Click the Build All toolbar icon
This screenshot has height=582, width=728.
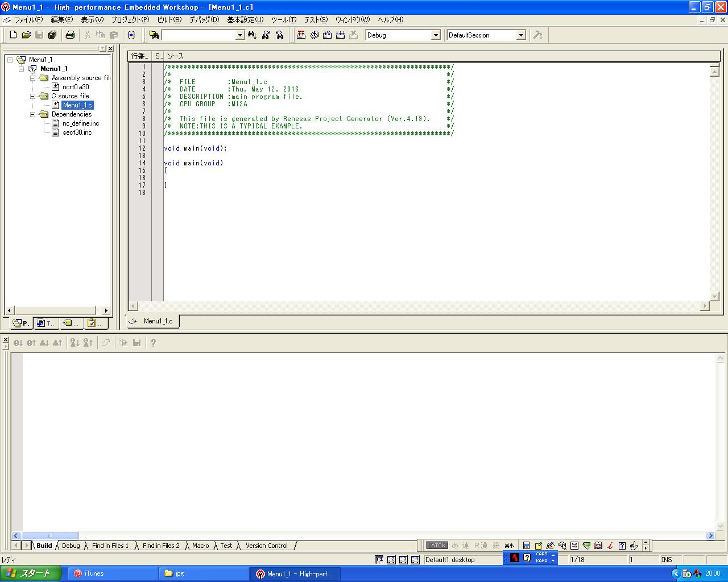point(328,35)
